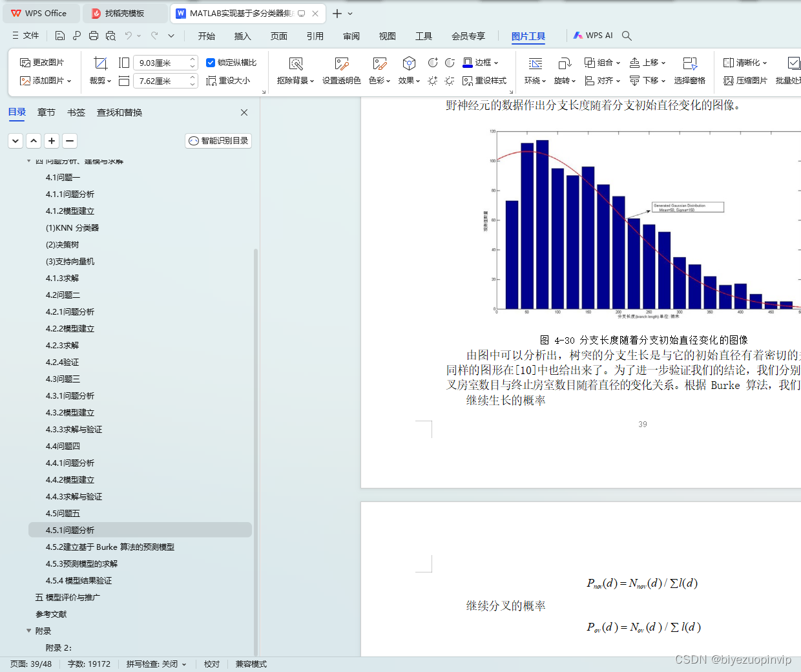Switch to the 插入 ribbon tab
This screenshot has width=801, height=672.
click(243, 36)
